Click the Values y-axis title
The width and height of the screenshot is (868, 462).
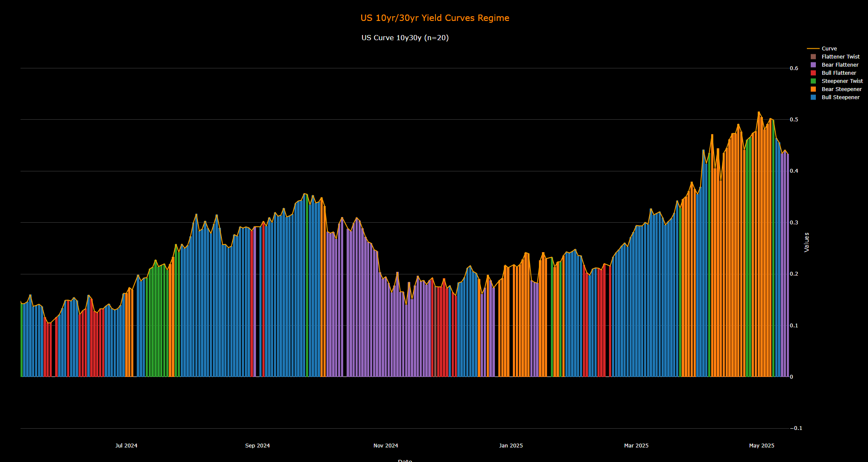pos(806,242)
